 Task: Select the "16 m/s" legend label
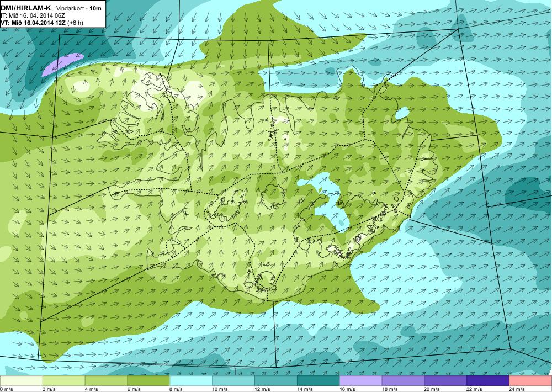point(347,389)
